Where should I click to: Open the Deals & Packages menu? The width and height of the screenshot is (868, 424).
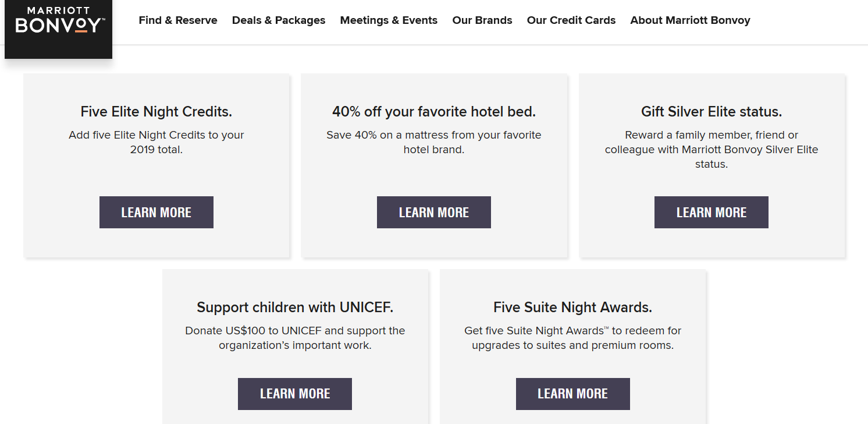click(x=279, y=20)
